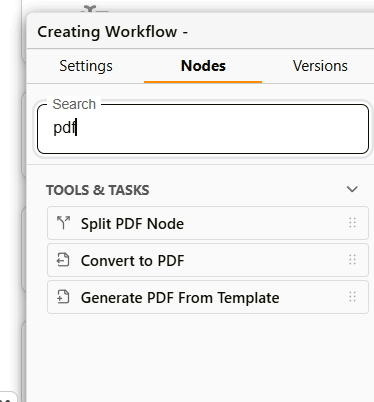Click the Split PDF Node branch icon
The width and height of the screenshot is (374, 402).
[63, 223]
